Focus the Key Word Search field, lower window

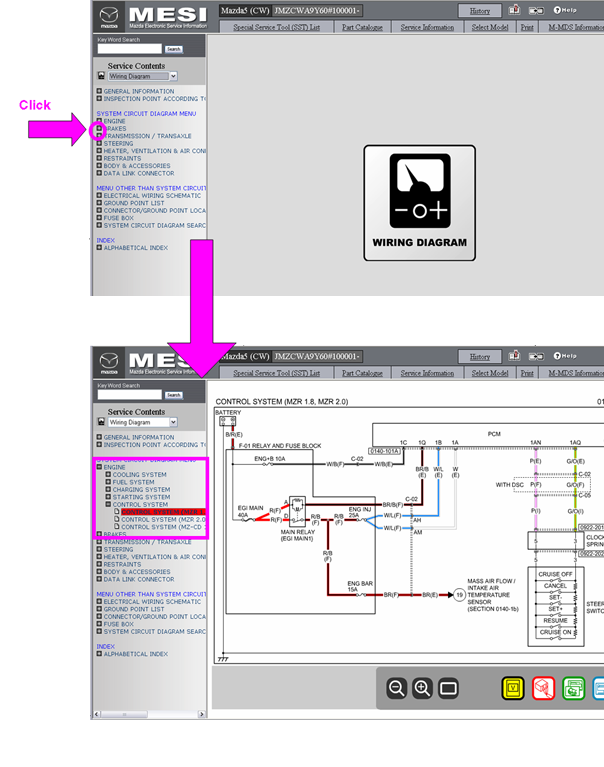[130, 394]
